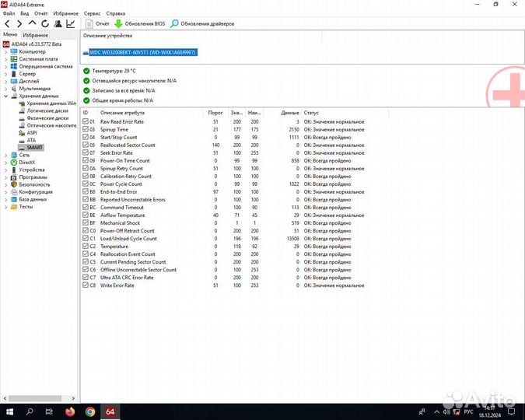Toggle checkbox for Write Error Rate
The width and height of the screenshot is (525, 420).
tap(86, 285)
